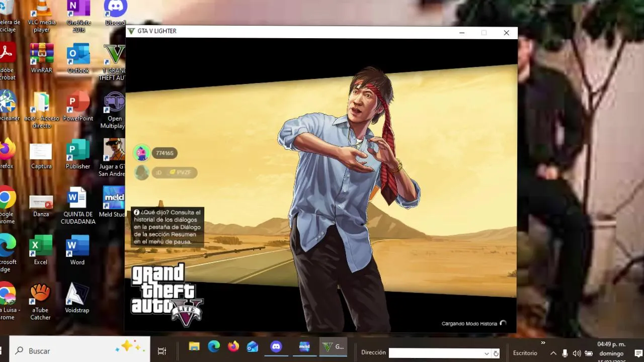
Task: Click the refresh button beside Dirección field
Action: pyautogui.click(x=496, y=353)
